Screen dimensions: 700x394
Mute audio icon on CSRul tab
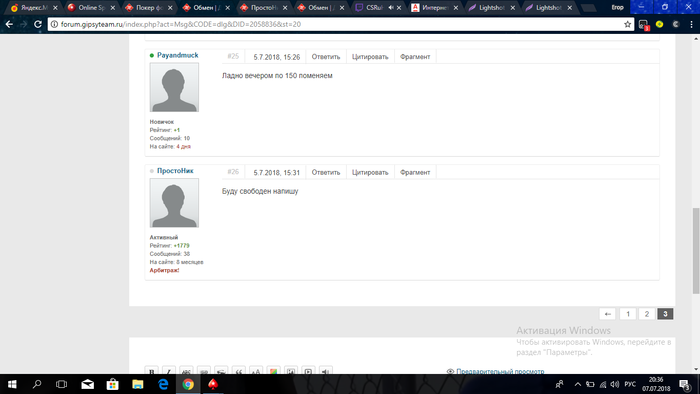coord(390,8)
